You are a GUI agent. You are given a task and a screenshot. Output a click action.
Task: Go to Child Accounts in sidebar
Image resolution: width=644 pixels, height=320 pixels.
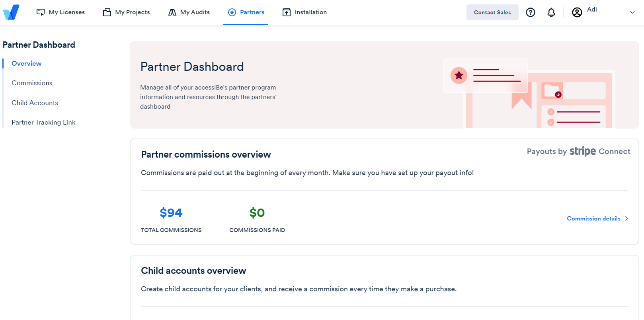pyautogui.click(x=35, y=103)
